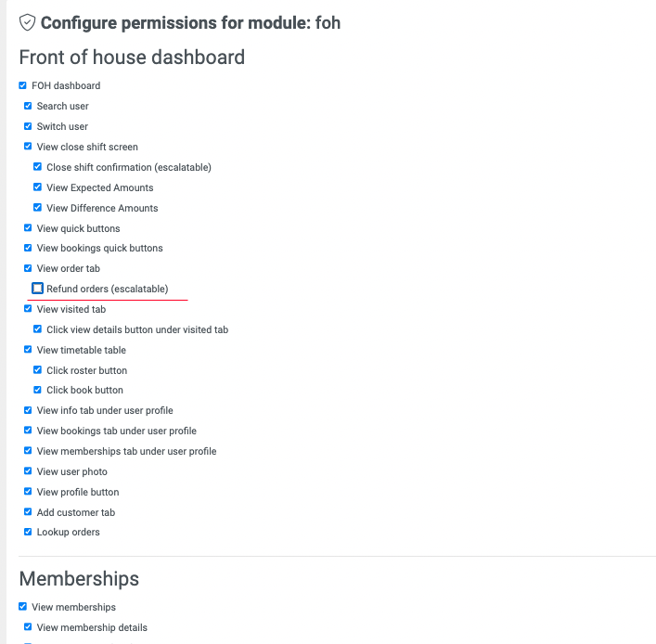Uncheck View user photo permission
This screenshot has height=644, width=656.
point(28,470)
